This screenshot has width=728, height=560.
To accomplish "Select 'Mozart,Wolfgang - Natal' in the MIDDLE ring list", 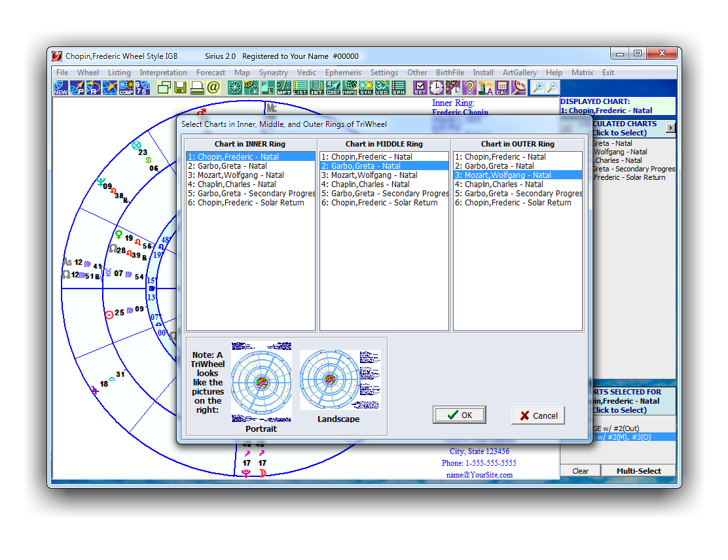I will (384, 175).
